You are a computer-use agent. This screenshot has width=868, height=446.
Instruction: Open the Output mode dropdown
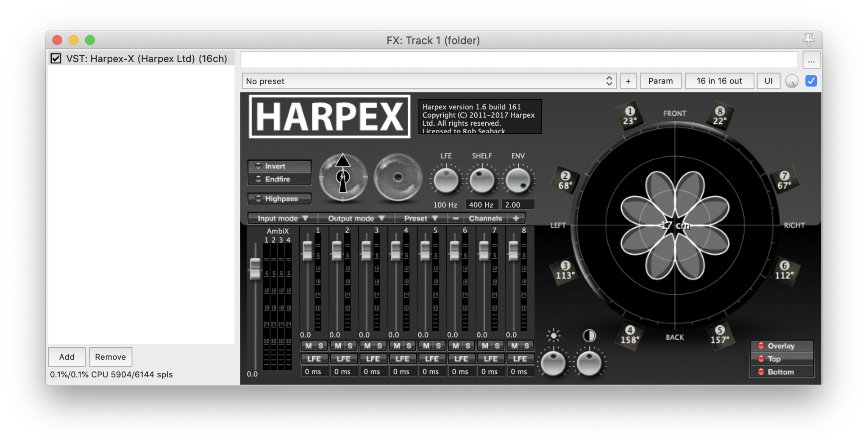(x=356, y=219)
